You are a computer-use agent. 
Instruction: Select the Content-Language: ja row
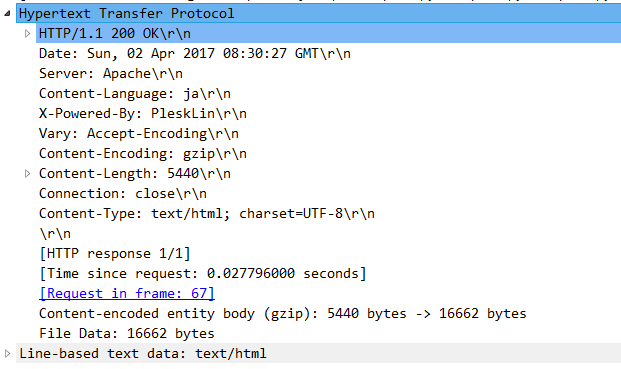click(x=135, y=93)
